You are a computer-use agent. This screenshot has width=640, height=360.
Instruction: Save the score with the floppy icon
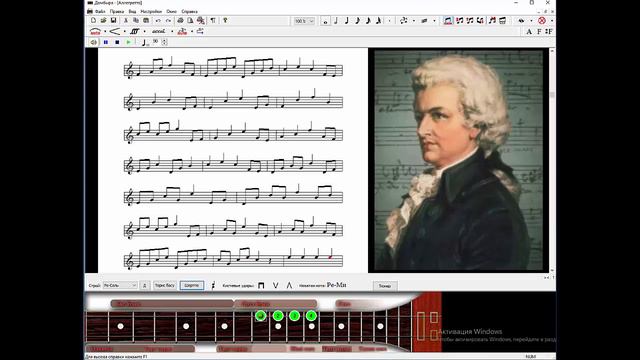click(x=113, y=20)
